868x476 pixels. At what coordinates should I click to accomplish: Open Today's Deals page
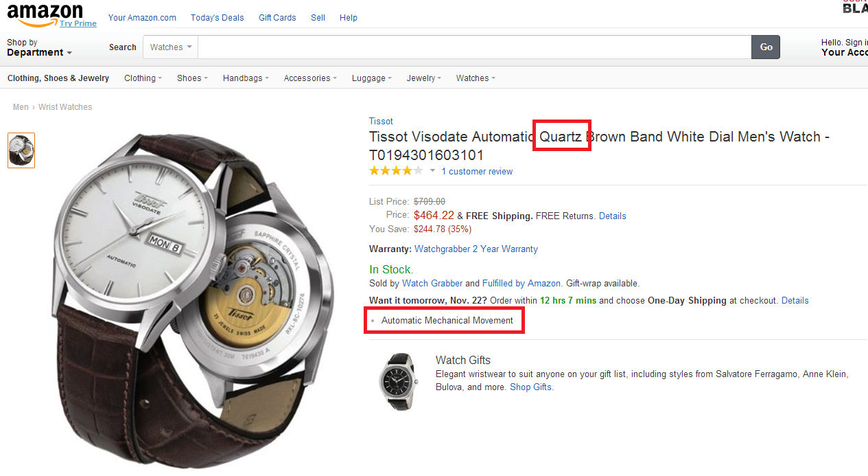pyautogui.click(x=217, y=18)
